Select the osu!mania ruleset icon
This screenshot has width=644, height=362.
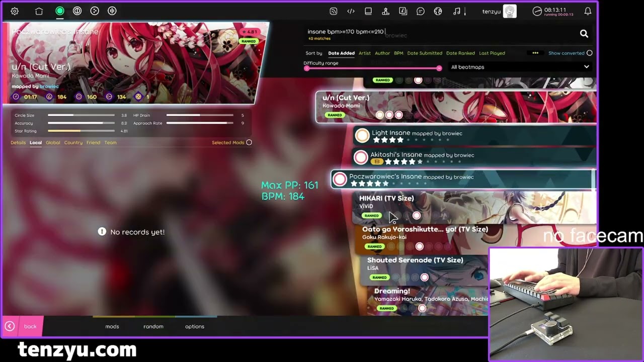[x=112, y=11]
